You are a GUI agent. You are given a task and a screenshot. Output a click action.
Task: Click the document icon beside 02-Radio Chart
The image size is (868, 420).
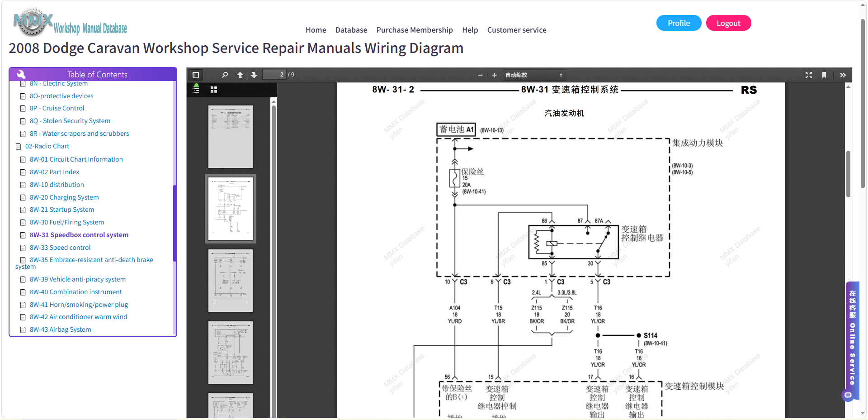click(x=19, y=147)
